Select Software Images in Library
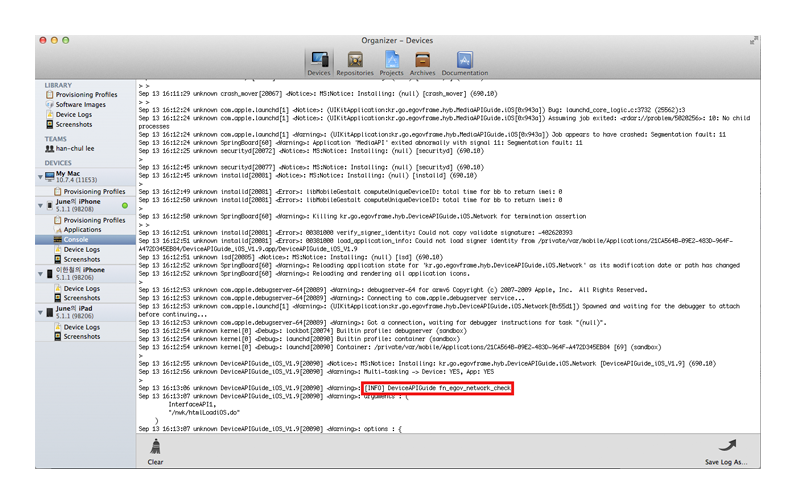The height and width of the screenshot is (500, 800). (81, 104)
